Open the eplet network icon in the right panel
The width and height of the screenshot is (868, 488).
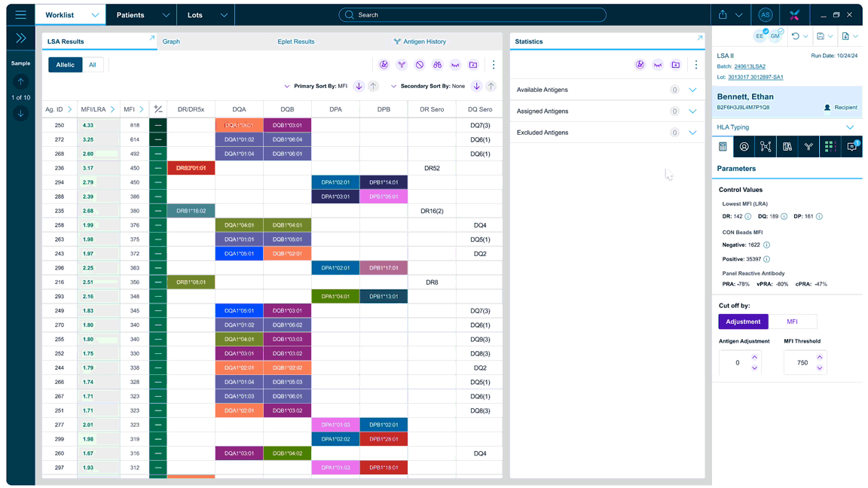(765, 147)
